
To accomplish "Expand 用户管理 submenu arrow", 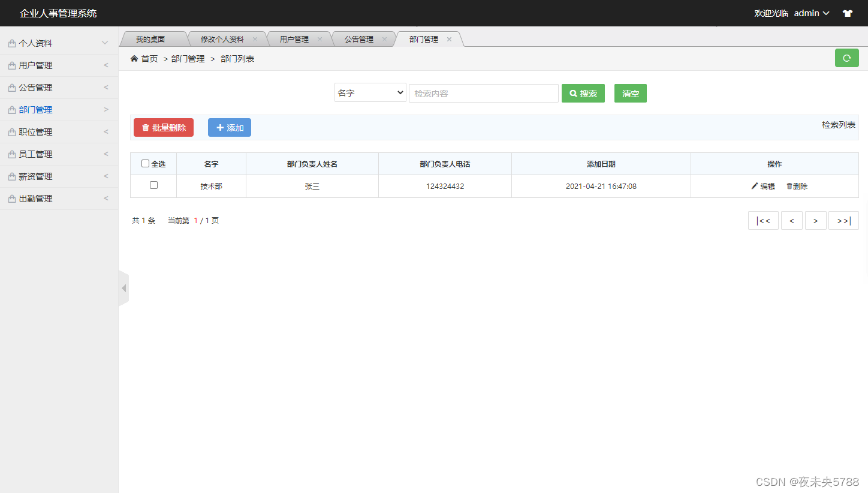I will [x=106, y=65].
